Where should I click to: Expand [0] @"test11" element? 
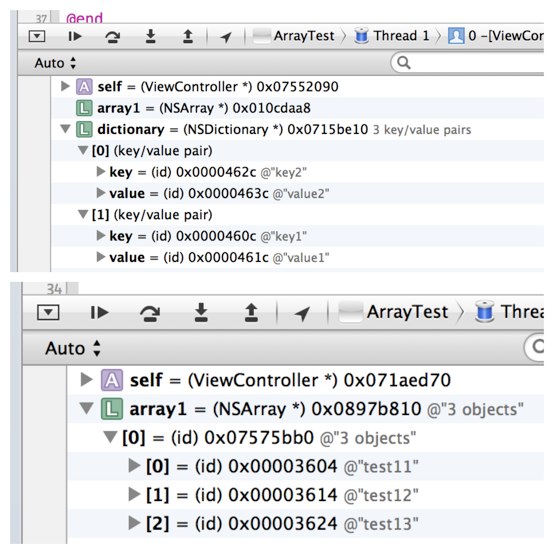(134, 466)
